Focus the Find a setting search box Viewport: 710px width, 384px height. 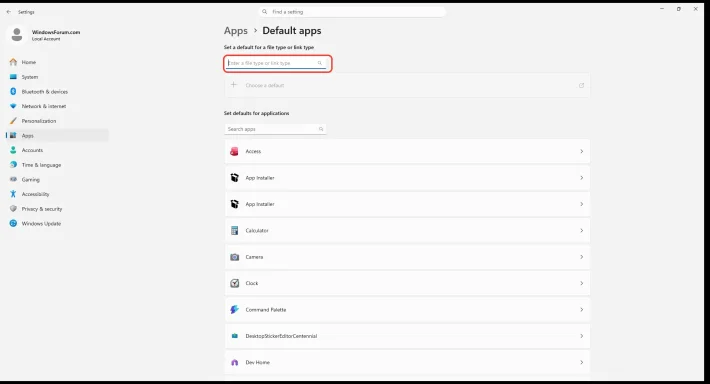352,12
